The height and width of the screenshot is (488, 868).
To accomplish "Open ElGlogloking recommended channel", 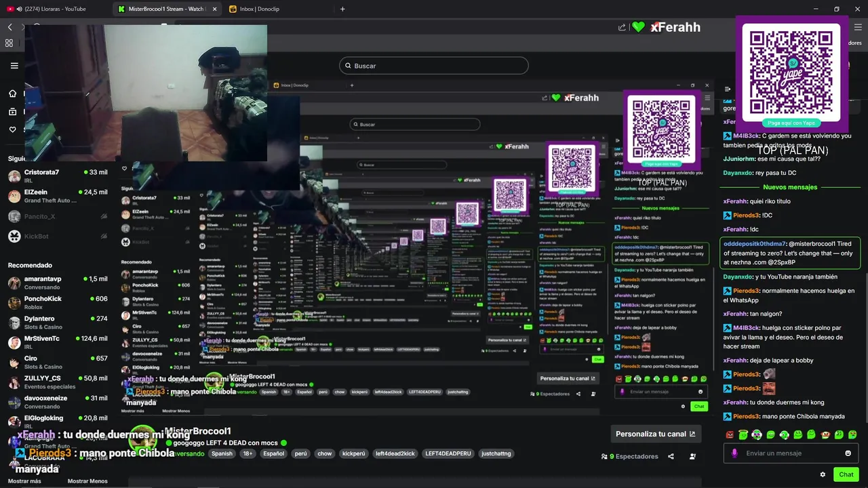I will pyautogui.click(x=58, y=422).
